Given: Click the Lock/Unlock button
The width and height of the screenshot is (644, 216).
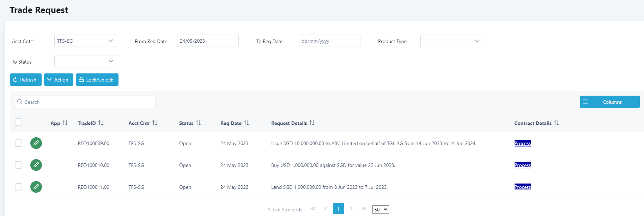Looking at the screenshot, I should pyautogui.click(x=97, y=80).
